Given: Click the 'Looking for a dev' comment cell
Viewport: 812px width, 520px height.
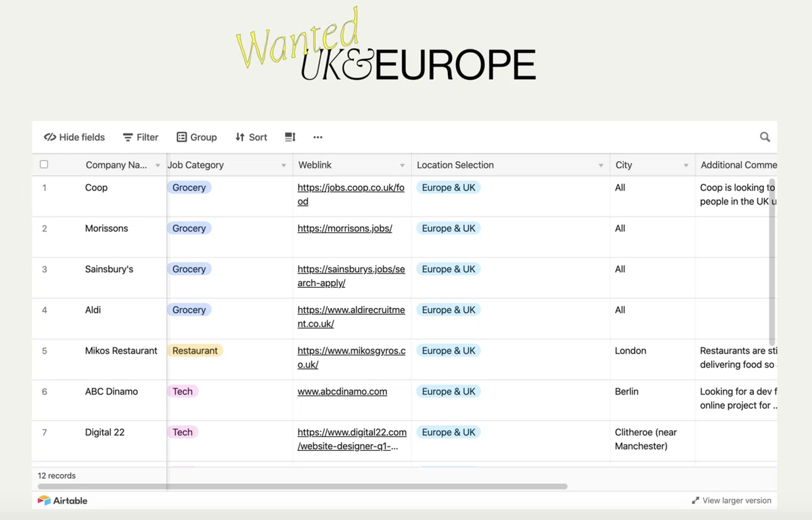Looking at the screenshot, I should click(x=736, y=399).
